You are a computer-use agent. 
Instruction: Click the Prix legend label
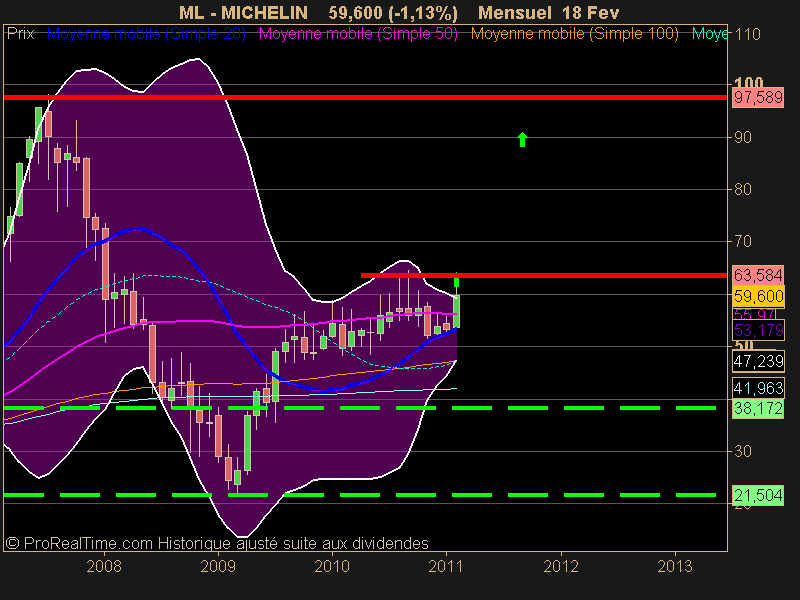(x=20, y=34)
